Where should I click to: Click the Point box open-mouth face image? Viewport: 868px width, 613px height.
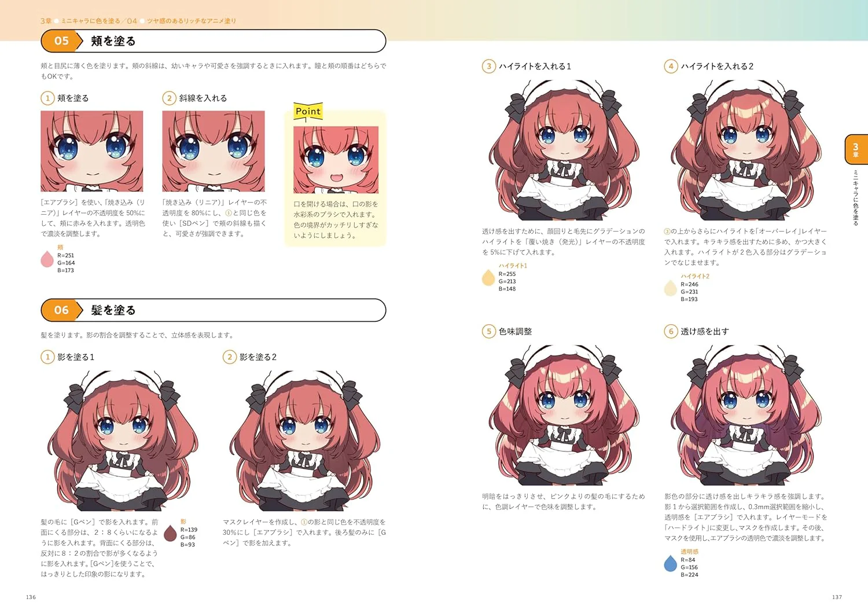click(x=336, y=160)
